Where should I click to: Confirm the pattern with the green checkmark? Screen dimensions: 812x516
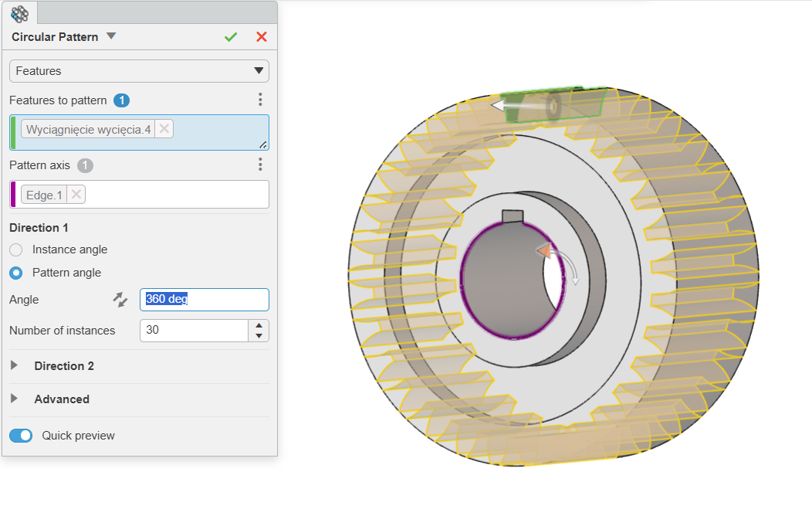point(231,37)
